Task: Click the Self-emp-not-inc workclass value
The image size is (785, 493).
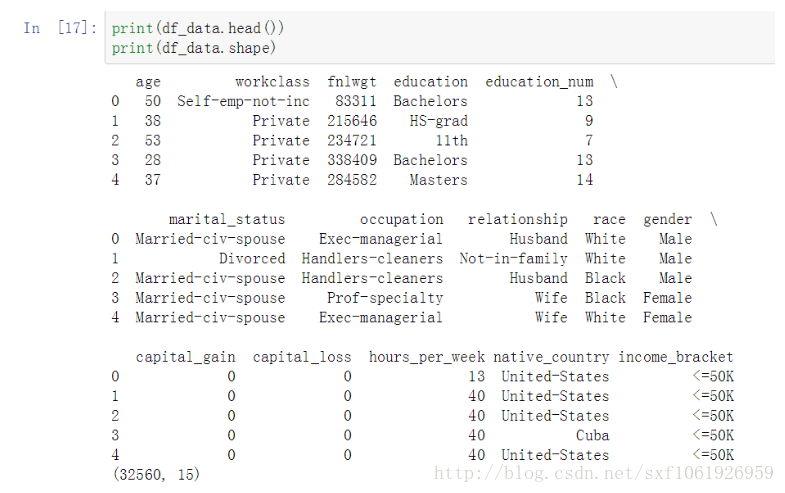Action: point(243,101)
